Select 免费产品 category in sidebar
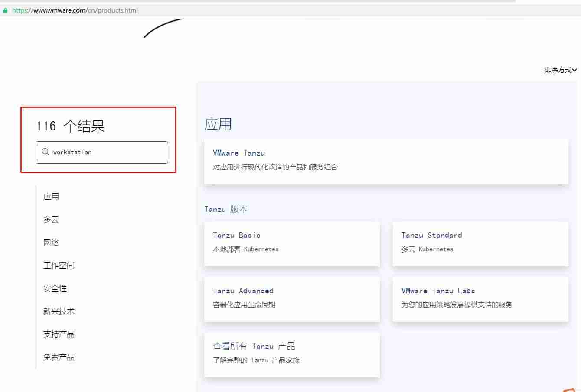The image size is (581, 392). tap(59, 357)
